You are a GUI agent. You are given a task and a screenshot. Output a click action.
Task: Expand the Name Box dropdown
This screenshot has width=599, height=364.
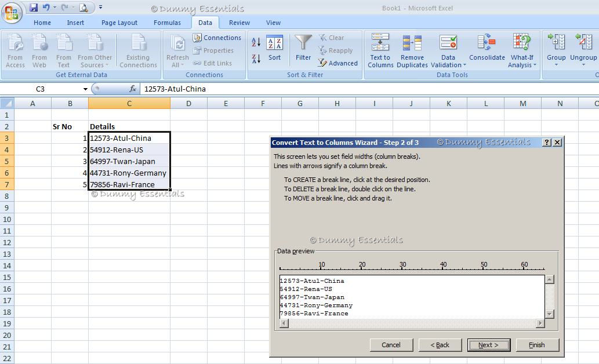pyautogui.click(x=86, y=89)
